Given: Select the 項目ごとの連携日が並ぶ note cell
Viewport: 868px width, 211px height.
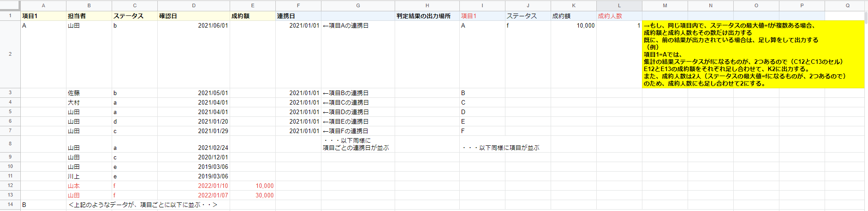Looking at the screenshot, I should 358,144.
